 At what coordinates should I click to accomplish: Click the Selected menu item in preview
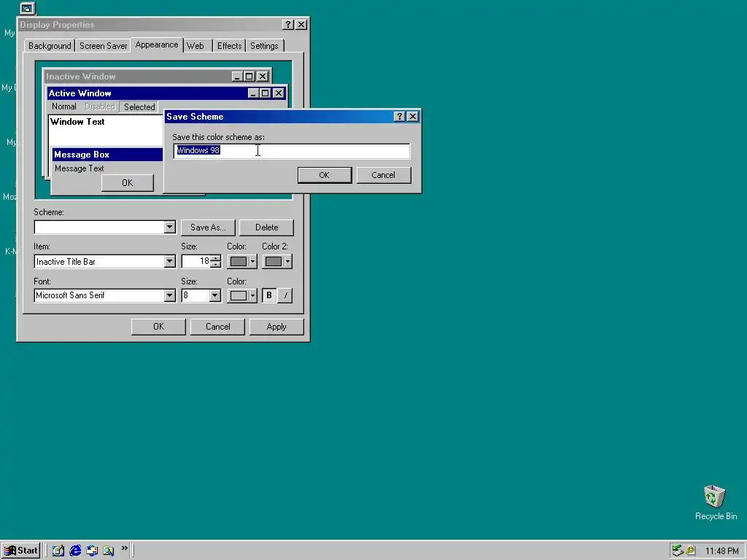tap(139, 106)
